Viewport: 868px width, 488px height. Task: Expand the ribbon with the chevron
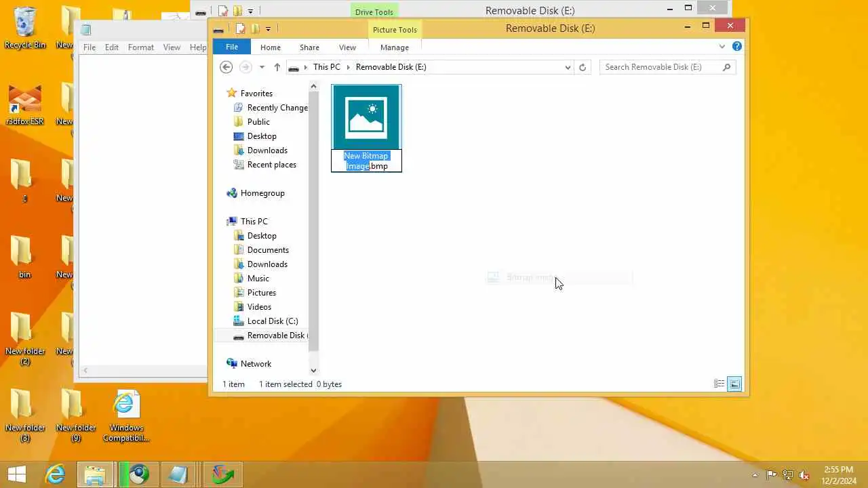pos(722,47)
